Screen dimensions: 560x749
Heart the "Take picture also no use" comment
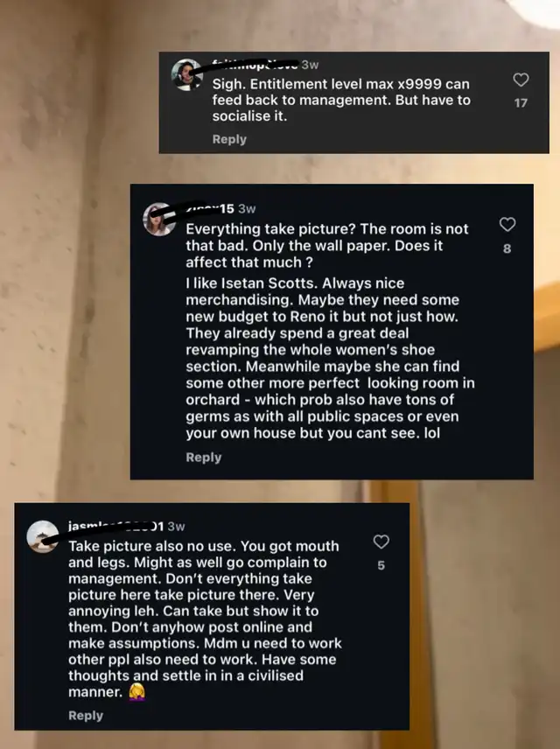pyautogui.click(x=381, y=542)
